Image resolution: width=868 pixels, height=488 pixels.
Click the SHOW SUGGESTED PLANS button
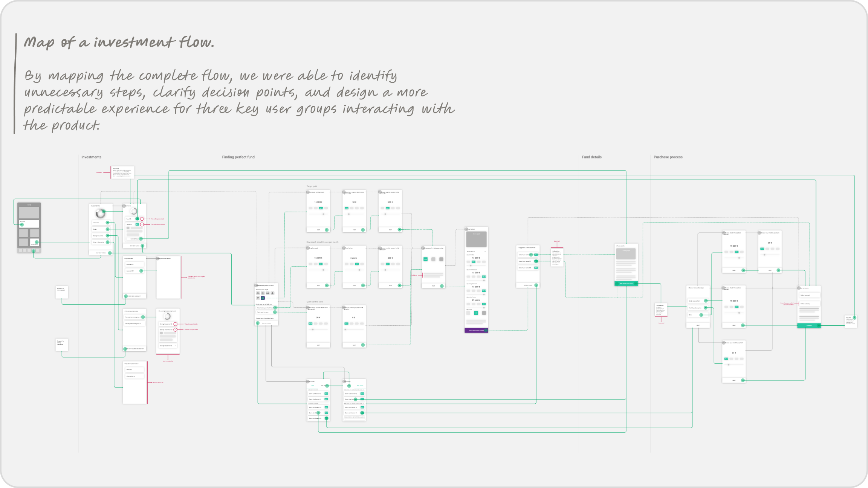pyautogui.click(x=476, y=330)
